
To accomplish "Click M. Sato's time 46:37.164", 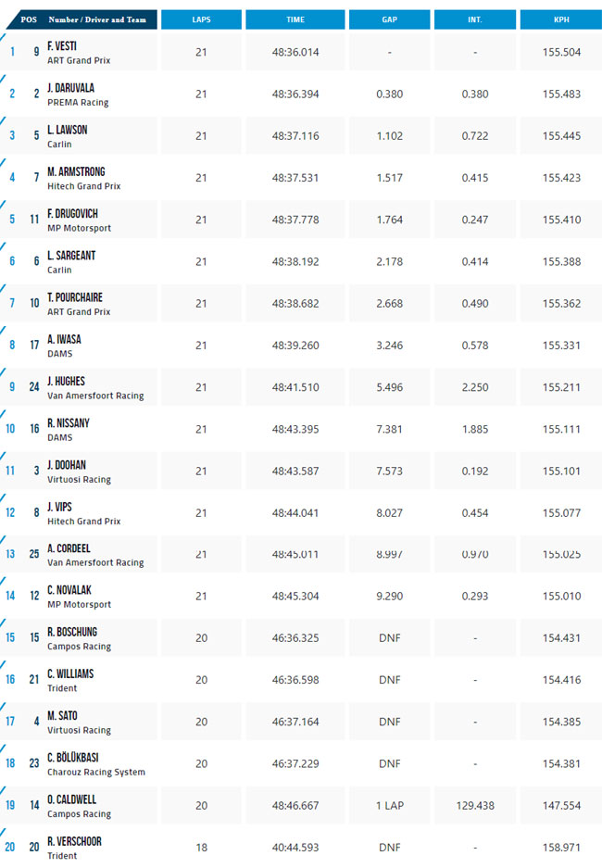I will [x=295, y=722].
